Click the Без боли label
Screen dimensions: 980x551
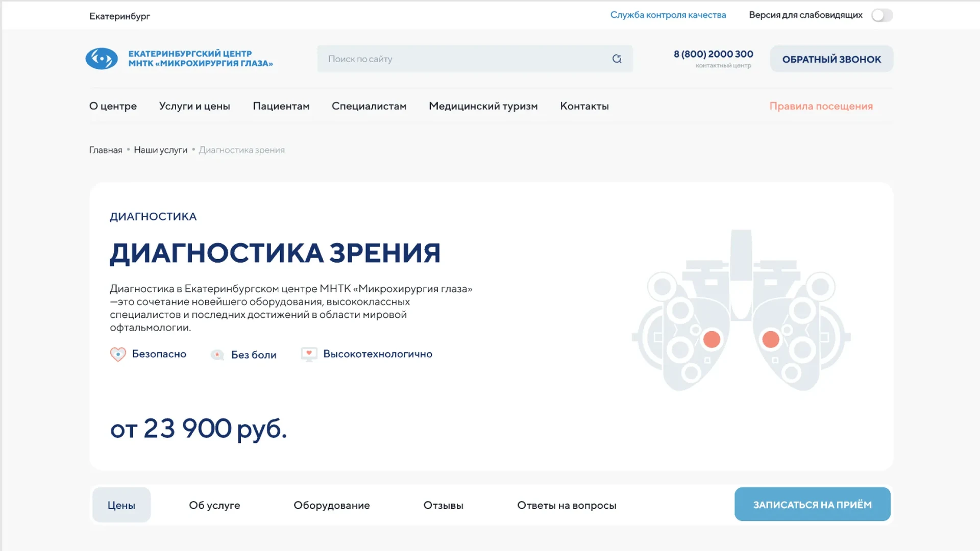(254, 355)
